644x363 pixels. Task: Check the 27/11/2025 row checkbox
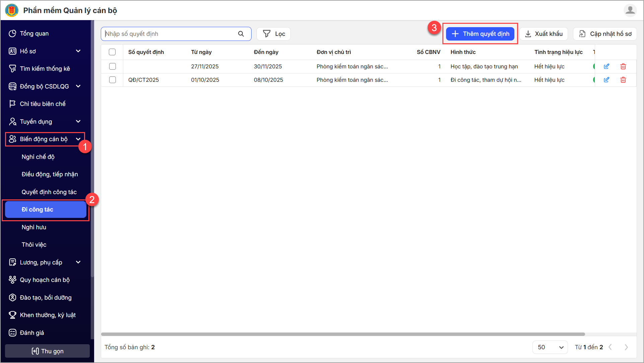(x=113, y=66)
